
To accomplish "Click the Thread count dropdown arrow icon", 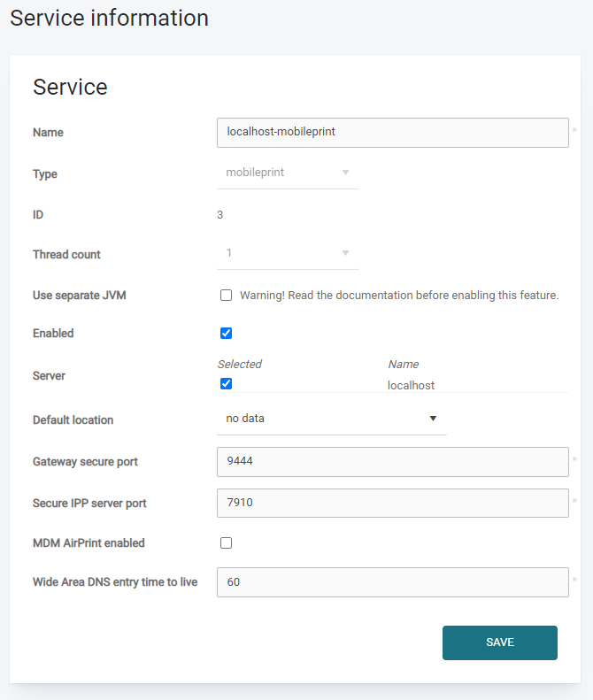I will (345, 253).
